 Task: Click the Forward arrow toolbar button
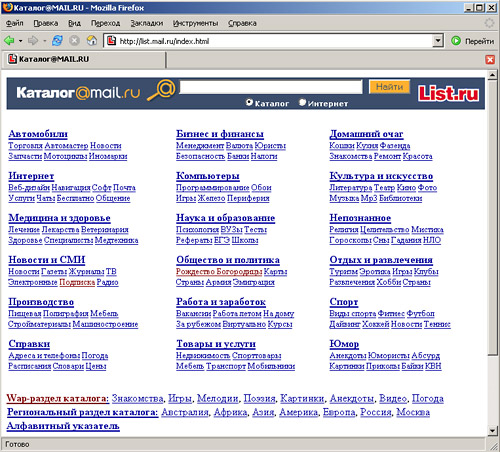point(33,41)
